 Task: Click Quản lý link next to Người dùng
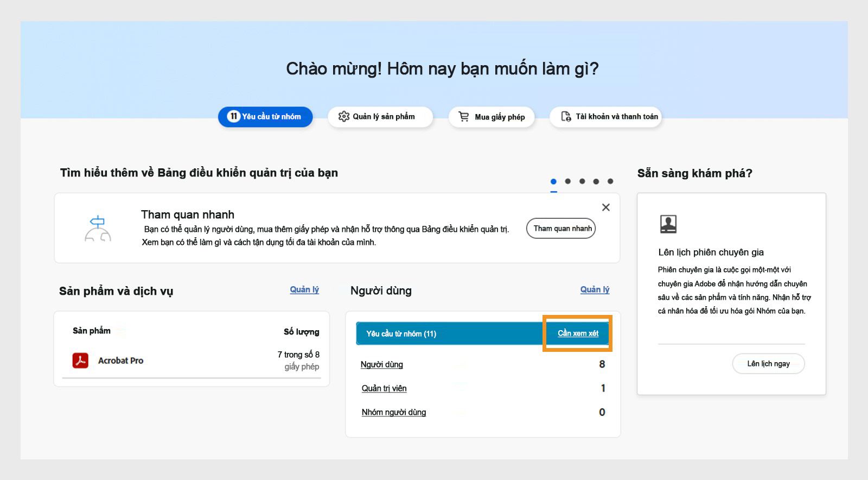[595, 290]
